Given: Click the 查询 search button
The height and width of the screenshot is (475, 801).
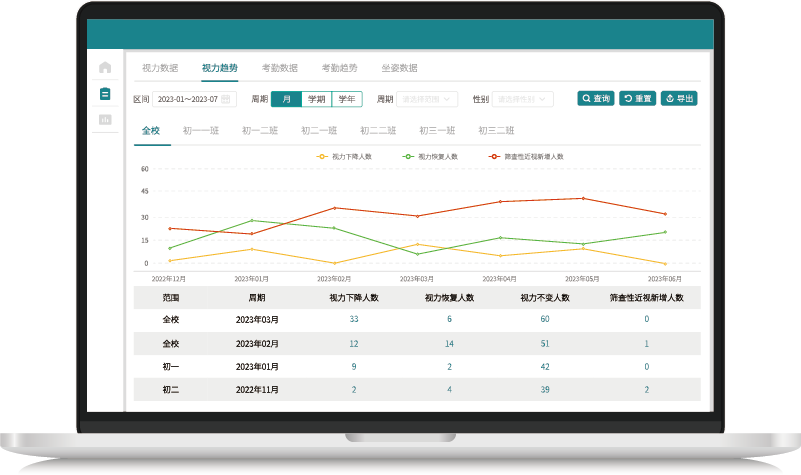Looking at the screenshot, I should (596, 99).
